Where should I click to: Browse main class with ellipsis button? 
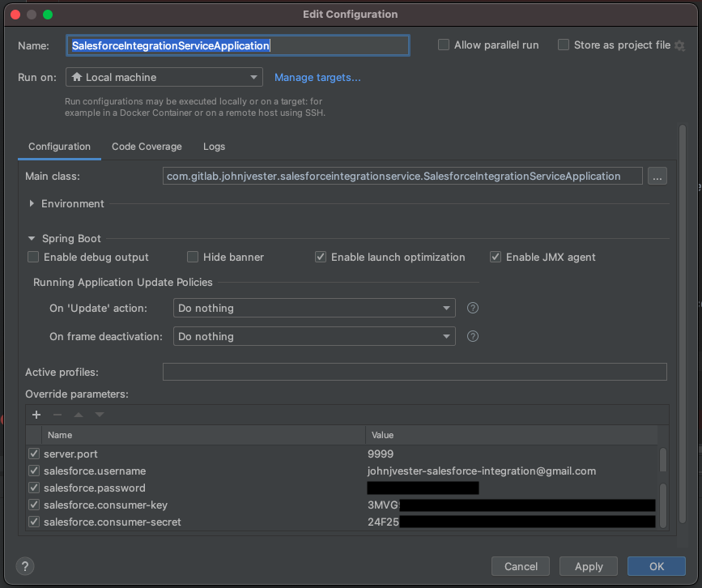pyautogui.click(x=657, y=176)
